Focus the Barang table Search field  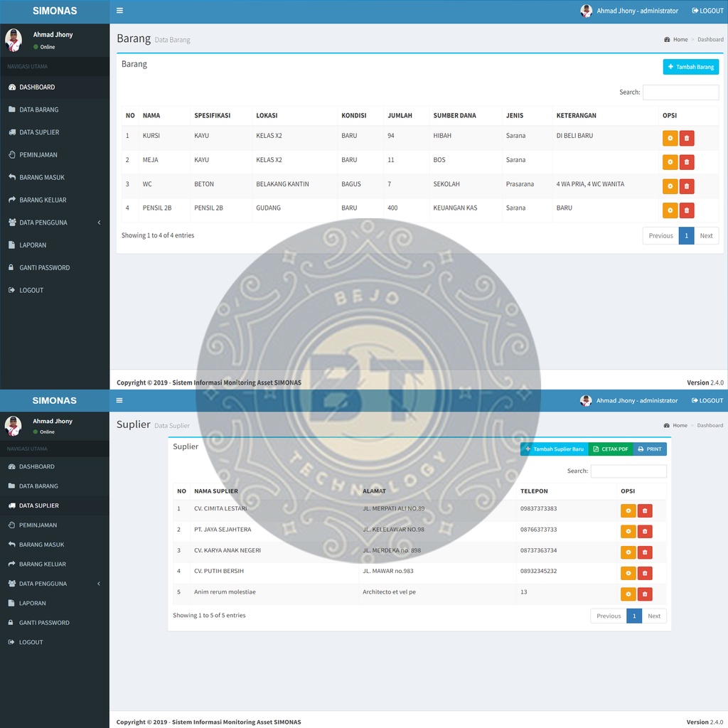680,92
